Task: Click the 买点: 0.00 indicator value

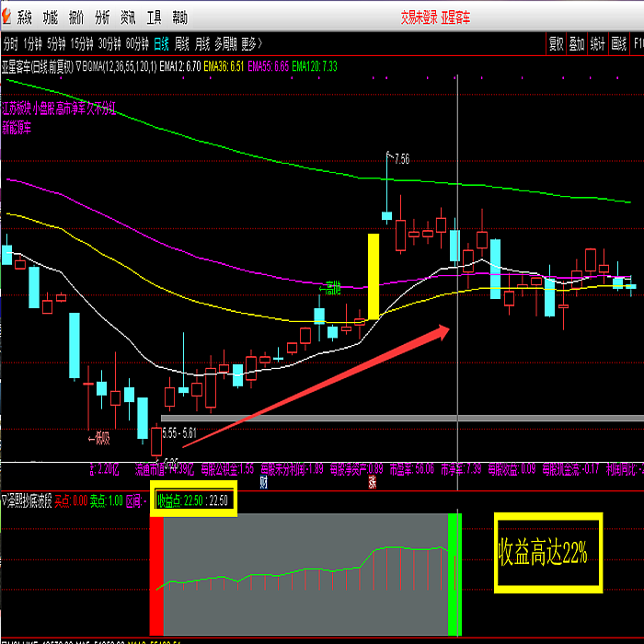Action: [71, 500]
